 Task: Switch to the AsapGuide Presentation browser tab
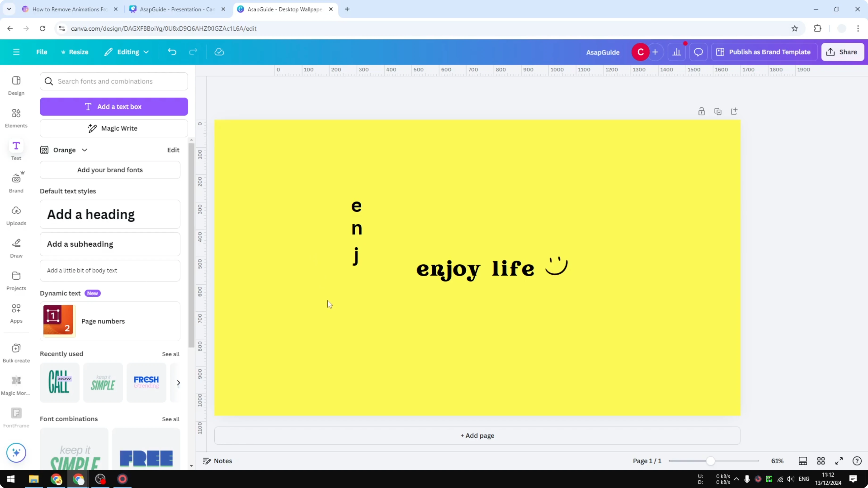pyautogui.click(x=175, y=9)
